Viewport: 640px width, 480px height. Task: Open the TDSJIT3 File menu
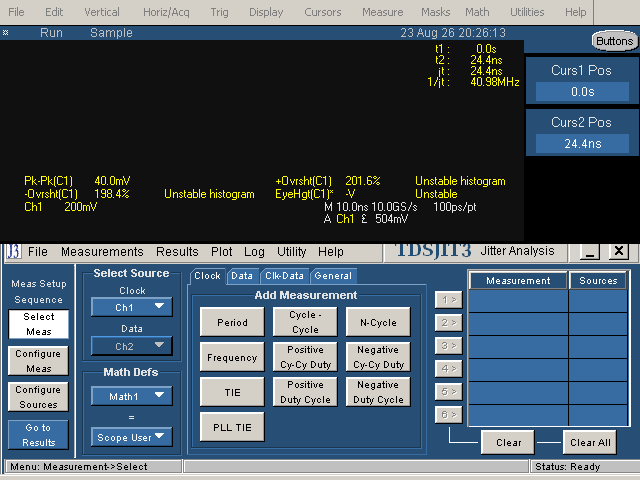38,251
